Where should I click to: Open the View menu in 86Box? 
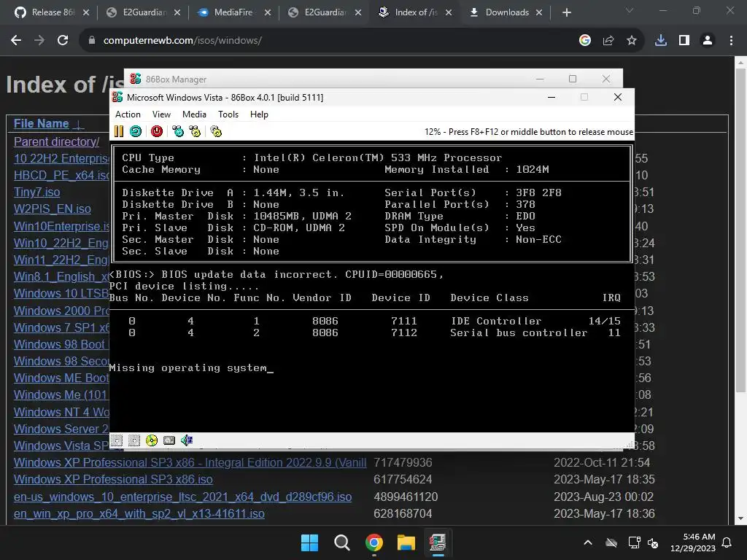(x=161, y=114)
